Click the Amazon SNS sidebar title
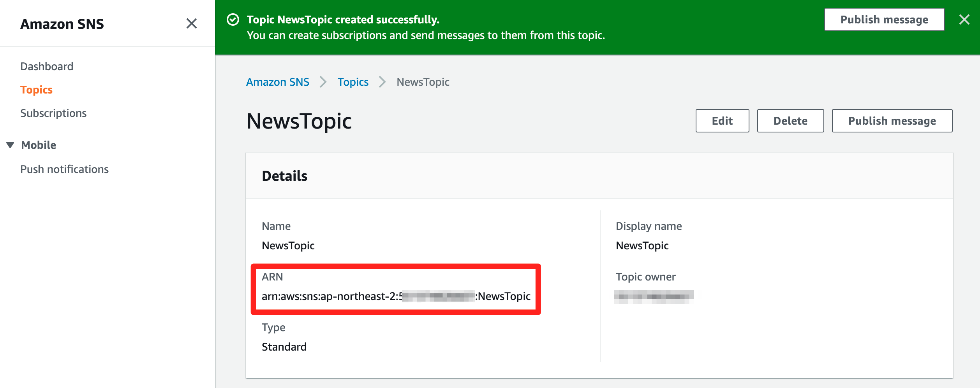The height and width of the screenshot is (388, 980). [62, 24]
